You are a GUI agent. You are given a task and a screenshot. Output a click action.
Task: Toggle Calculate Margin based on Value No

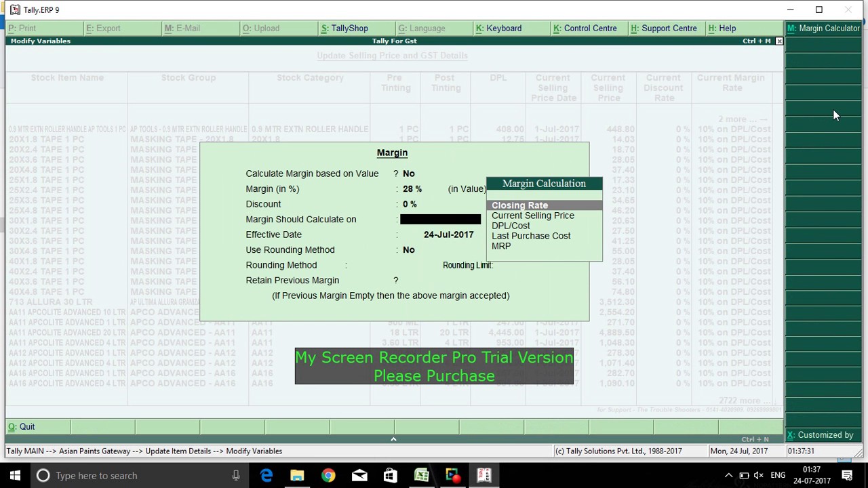point(408,174)
